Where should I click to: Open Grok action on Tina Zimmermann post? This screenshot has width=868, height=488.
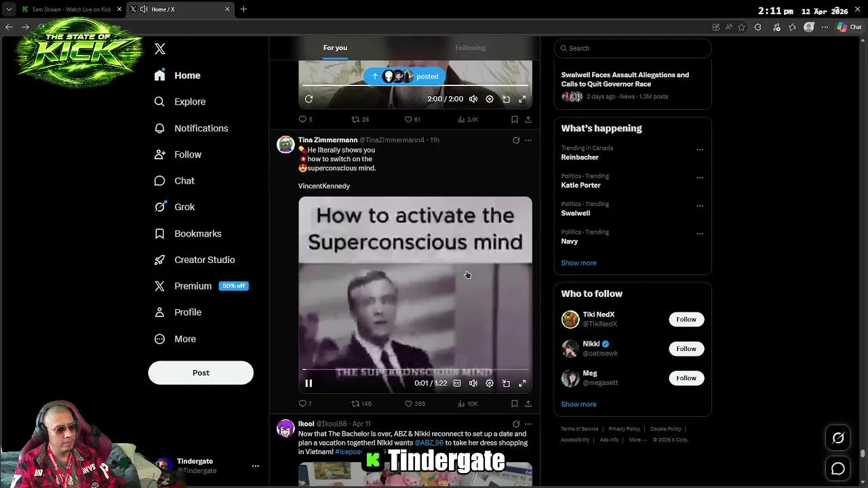(x=516, y=140)
